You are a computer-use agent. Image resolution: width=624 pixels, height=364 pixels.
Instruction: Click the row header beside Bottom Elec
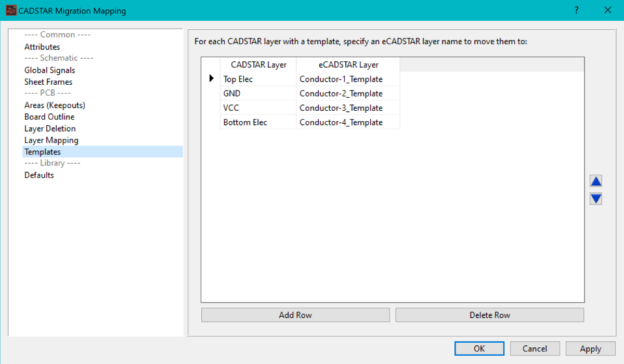(211, 122)
